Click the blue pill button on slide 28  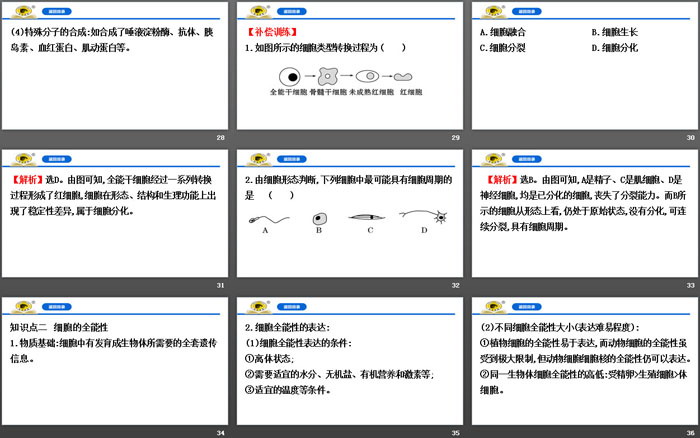pyautogui.click(x=57, y=12)
